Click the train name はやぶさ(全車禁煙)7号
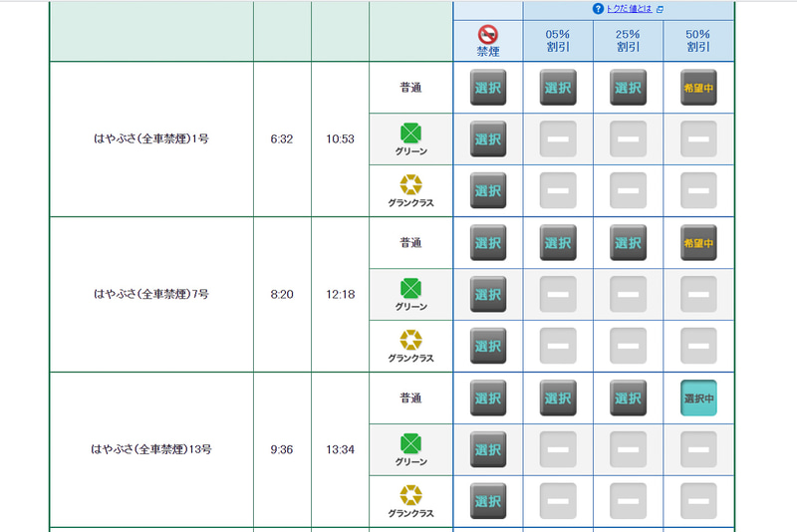797x532 pixels. (151, 294)
